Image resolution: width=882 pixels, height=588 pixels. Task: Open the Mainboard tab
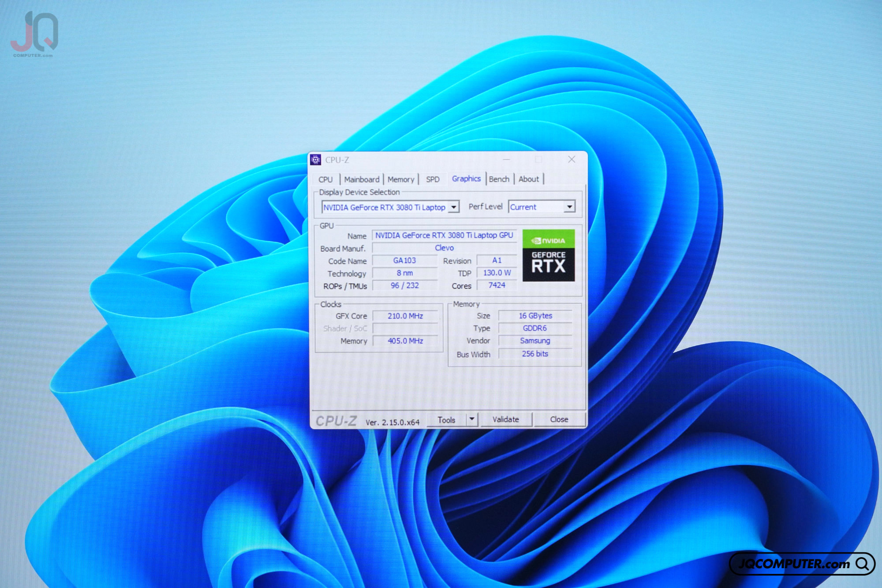[362, 180]
